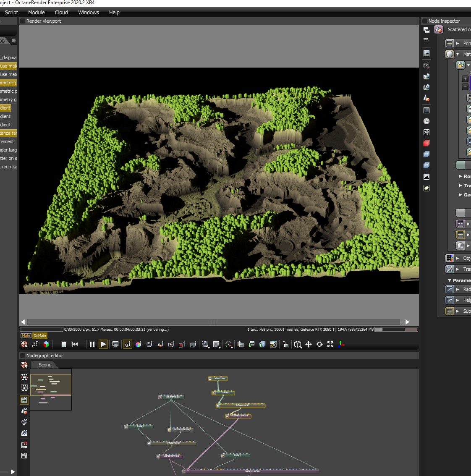Toggle the Nodegraph editor panel checkbox
471x476 pixels.
[23, 356]
